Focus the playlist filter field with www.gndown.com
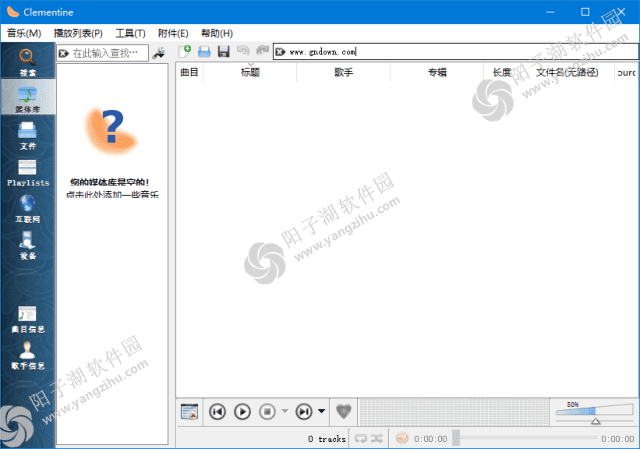The width and height of the screenshot is (640, 449). [x=456, y=52]
